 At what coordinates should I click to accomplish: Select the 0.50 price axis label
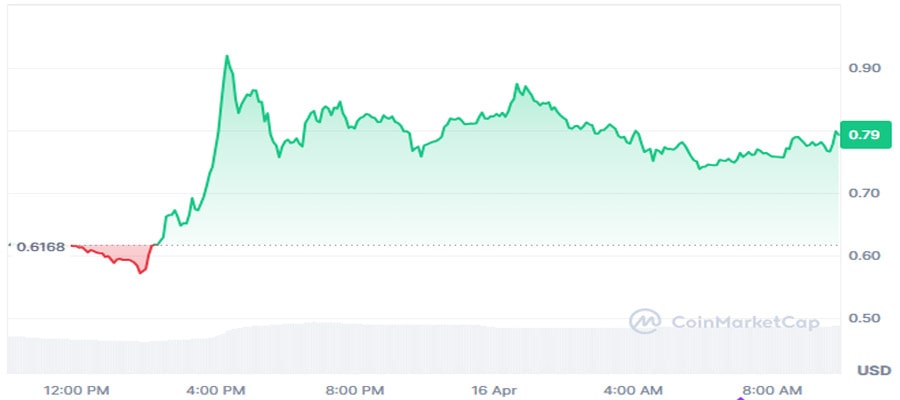click(x=865, y=319)
